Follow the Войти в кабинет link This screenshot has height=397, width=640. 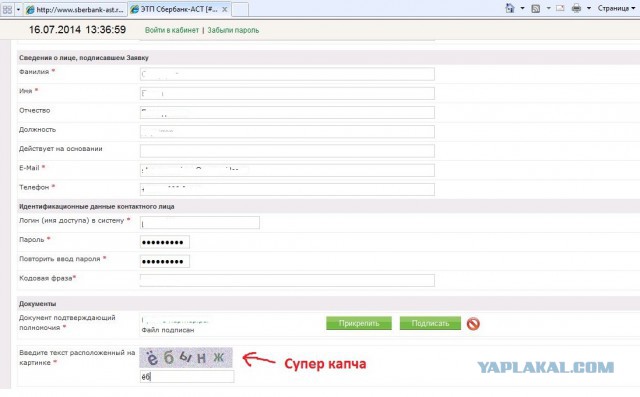tap(172, 30)
